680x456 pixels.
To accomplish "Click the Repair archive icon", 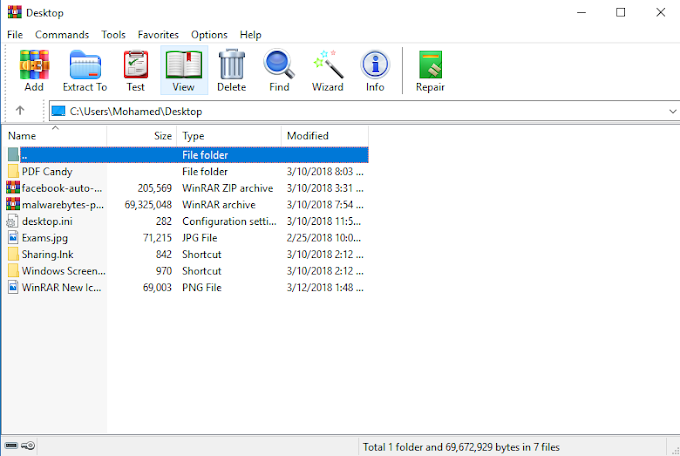I will (430, 65).
